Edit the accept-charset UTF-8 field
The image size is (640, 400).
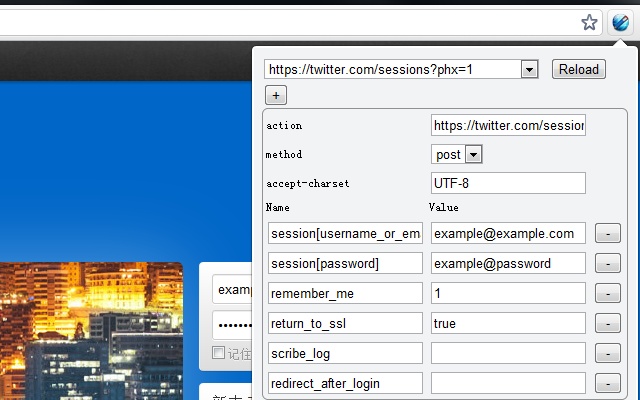(508, 183)
